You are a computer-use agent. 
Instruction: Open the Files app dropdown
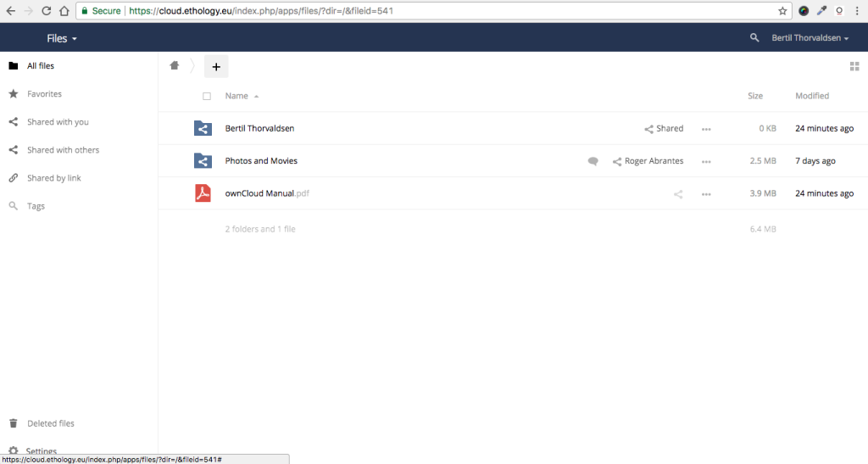[61, 38]
